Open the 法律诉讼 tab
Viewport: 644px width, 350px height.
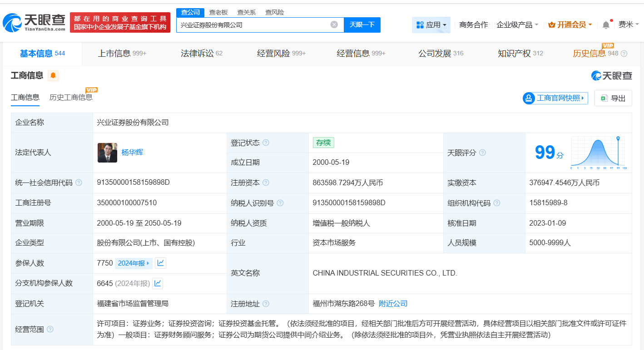[x=196, y=53]
